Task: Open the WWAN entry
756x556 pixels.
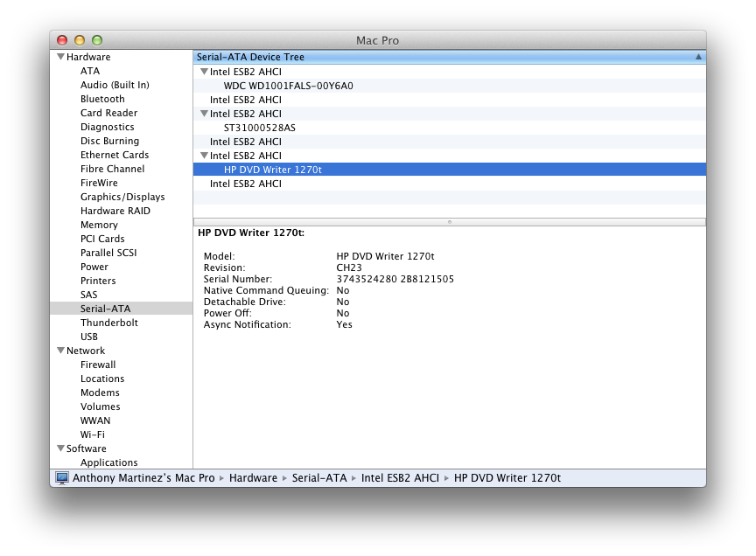Action: point(95,420)
